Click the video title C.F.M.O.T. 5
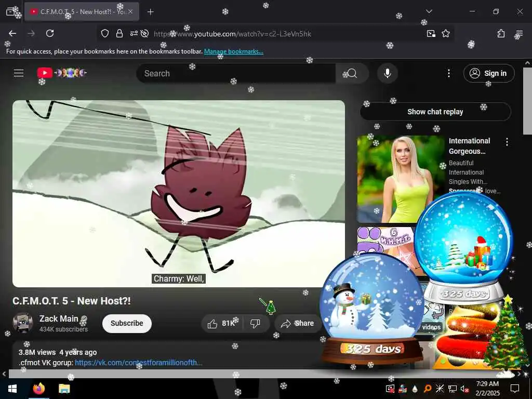This screenshot has height=399, width=532. pos(71,301)
